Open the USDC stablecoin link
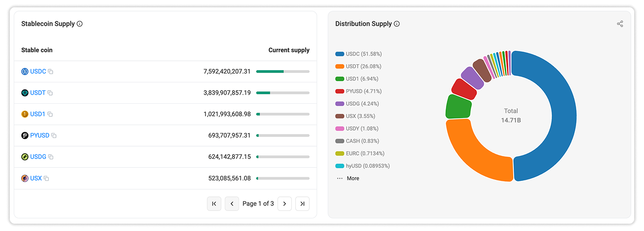Screen dimensions: 644x231 pos(38,72)
